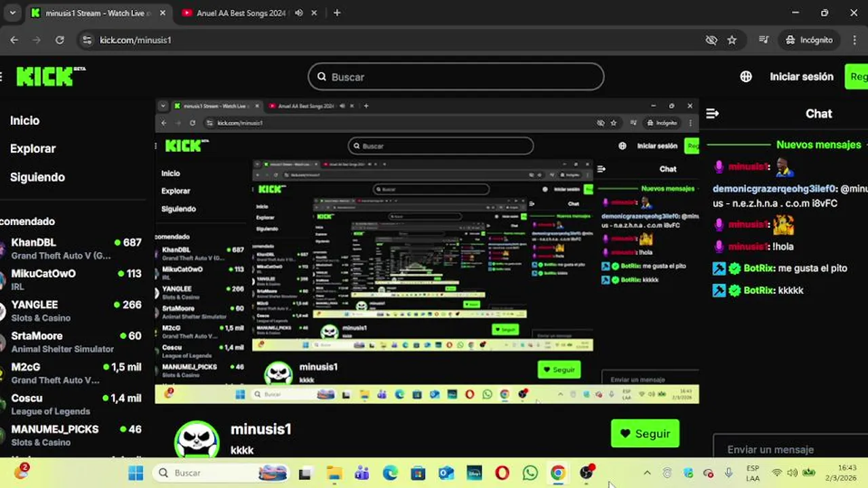Click verified badge on BotRix 'kkkkk' message
The width and height of the screenshot is (868, 488).
[x=734, y=290]
